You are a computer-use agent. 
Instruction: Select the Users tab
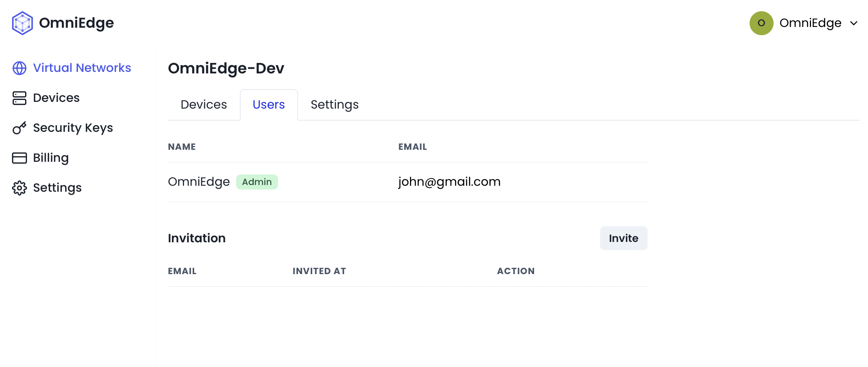tap(268, 104)
